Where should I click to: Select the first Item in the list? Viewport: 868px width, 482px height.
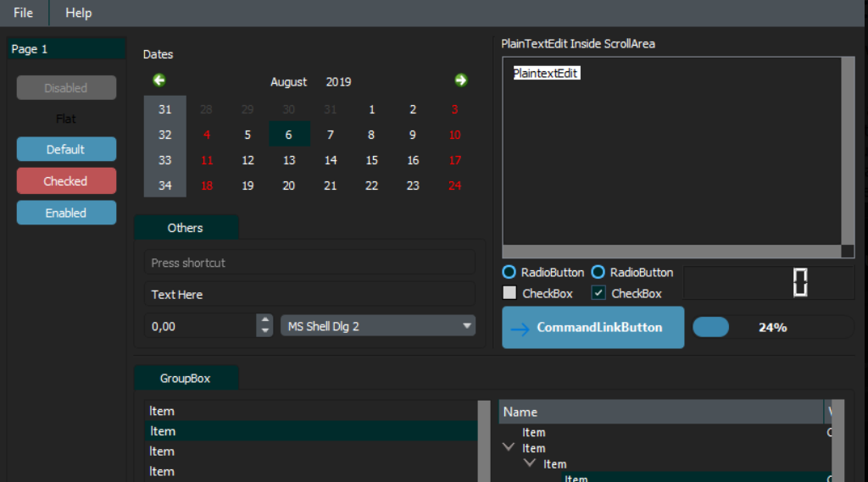tap(311, 411)
